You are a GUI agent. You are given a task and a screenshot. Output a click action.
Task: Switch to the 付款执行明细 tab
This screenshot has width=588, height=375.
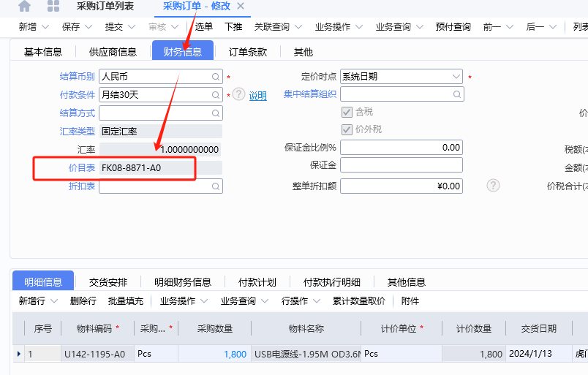tap(332, 282)
